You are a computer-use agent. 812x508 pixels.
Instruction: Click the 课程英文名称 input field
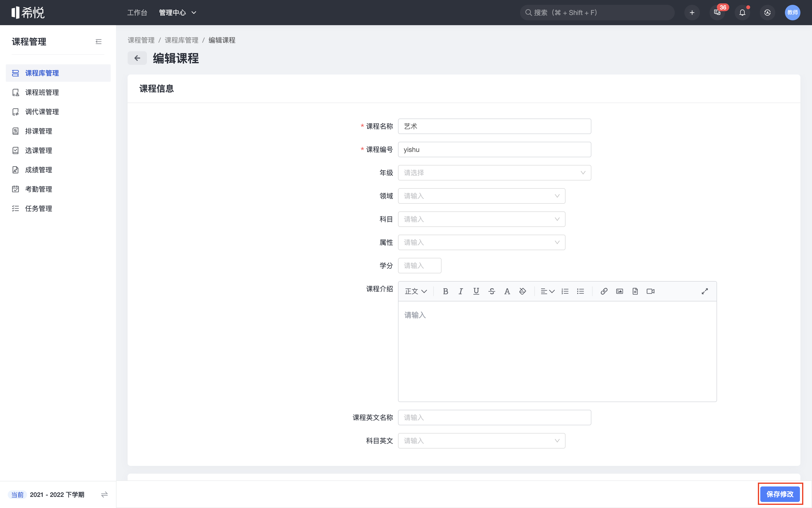tap(494, 418)
